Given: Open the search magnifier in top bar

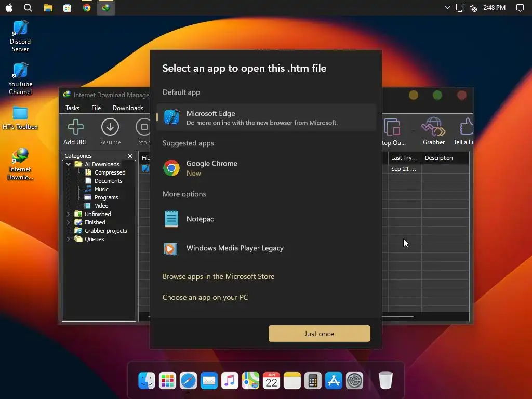Looking at the screenshot, I should [x=28, y=7].
